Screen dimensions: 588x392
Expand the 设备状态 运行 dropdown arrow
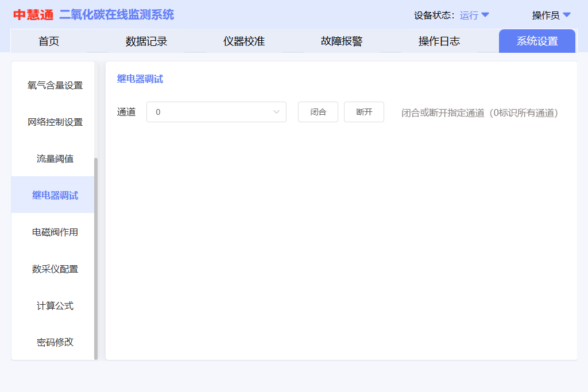(x=485, y=15)
